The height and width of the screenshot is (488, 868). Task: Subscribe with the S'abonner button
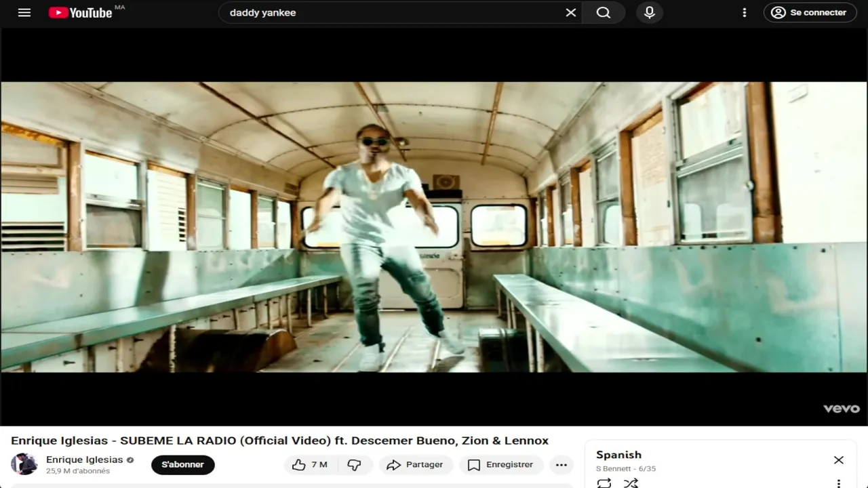pos(183,464)
